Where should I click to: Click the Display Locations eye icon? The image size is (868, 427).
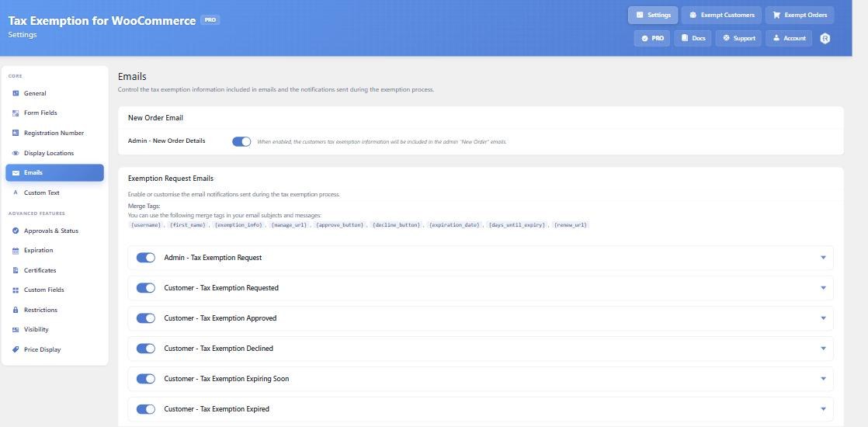pyautogui.click(x=16, y=153)
